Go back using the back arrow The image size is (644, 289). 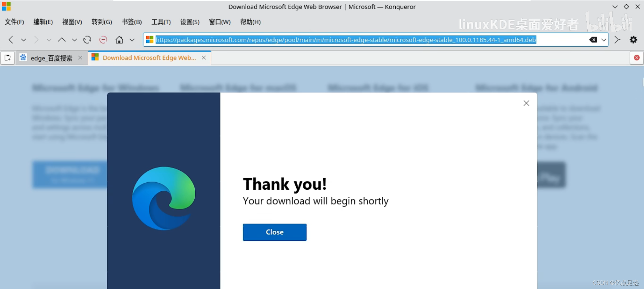click(11, 40)
